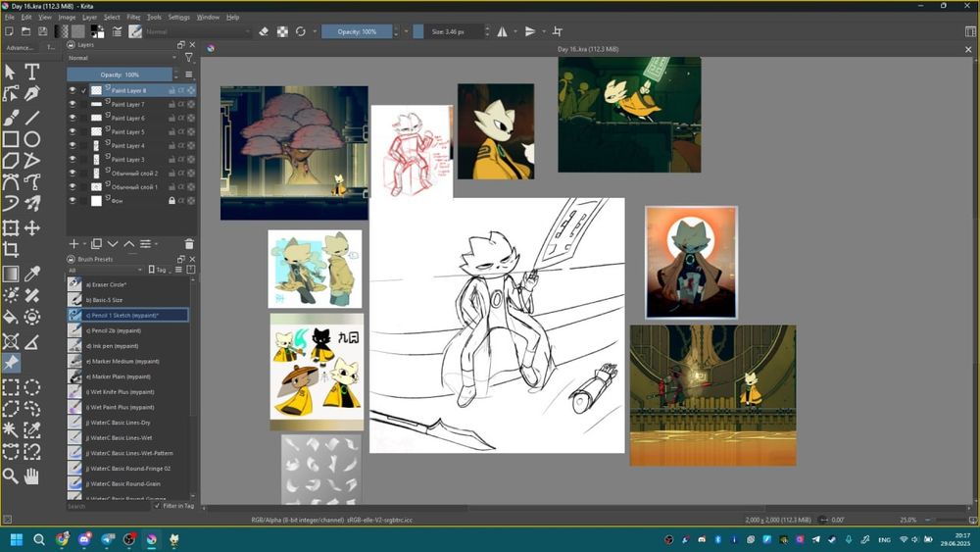Hide Paint Layer 3 with eye icon
The width and height of the screenshot is (980, 552).
pos(73,160)
